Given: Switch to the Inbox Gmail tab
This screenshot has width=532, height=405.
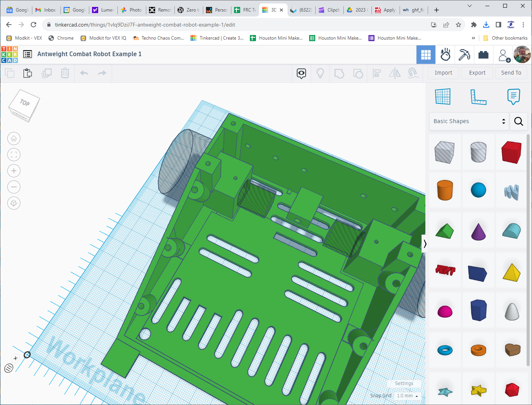Looking at the screenshot, I should coord(46,10).
